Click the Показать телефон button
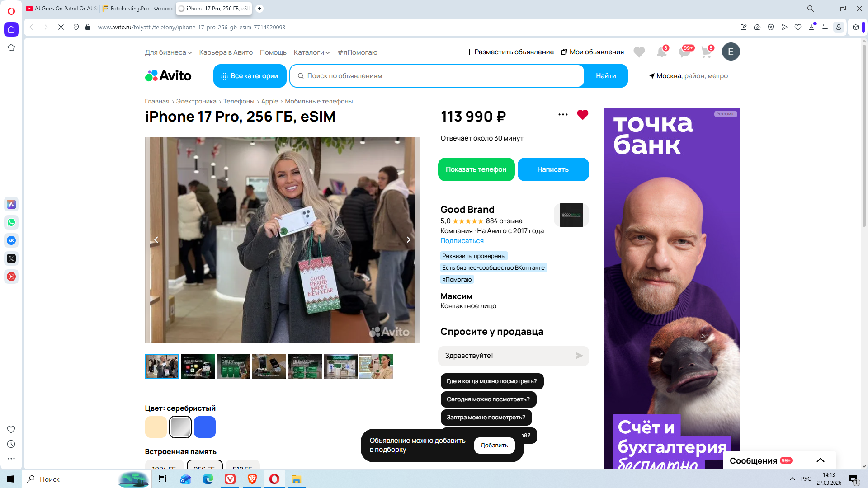 click(476, 169)
